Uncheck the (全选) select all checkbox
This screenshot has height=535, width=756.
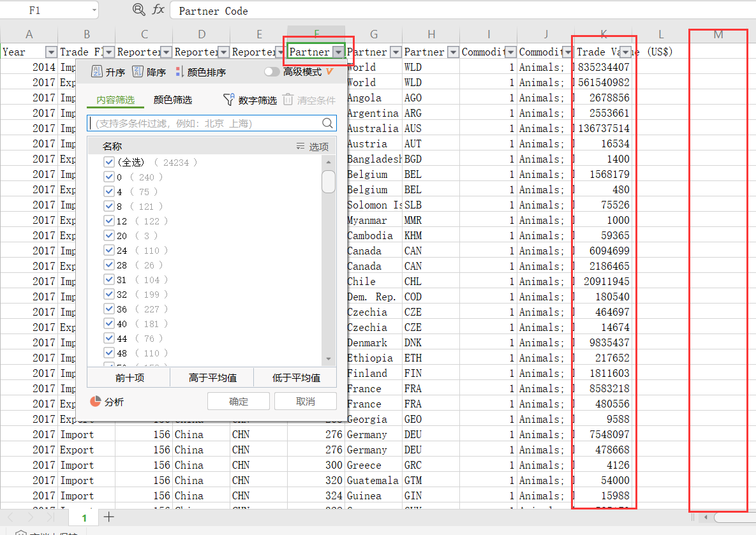point(108,163)
